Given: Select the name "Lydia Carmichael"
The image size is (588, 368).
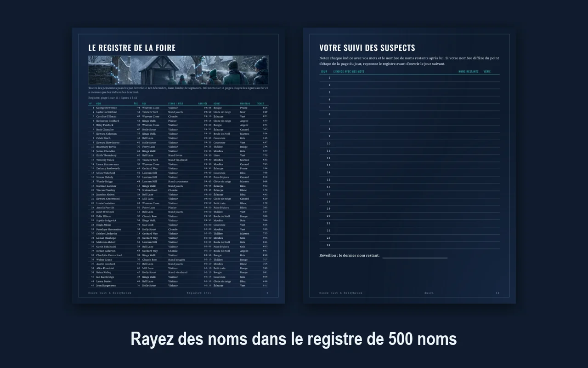Looking at the screenshot, I should click(x=107, y=112).
